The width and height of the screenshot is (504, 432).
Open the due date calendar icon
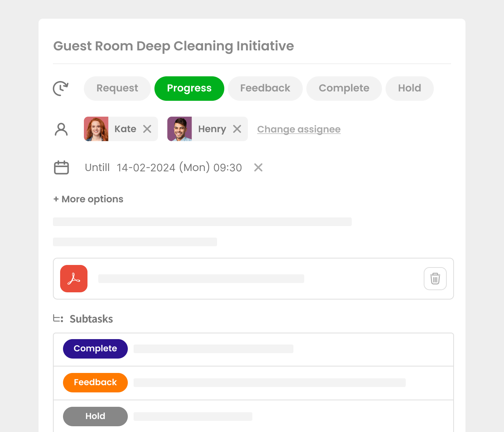click(62, 167)
